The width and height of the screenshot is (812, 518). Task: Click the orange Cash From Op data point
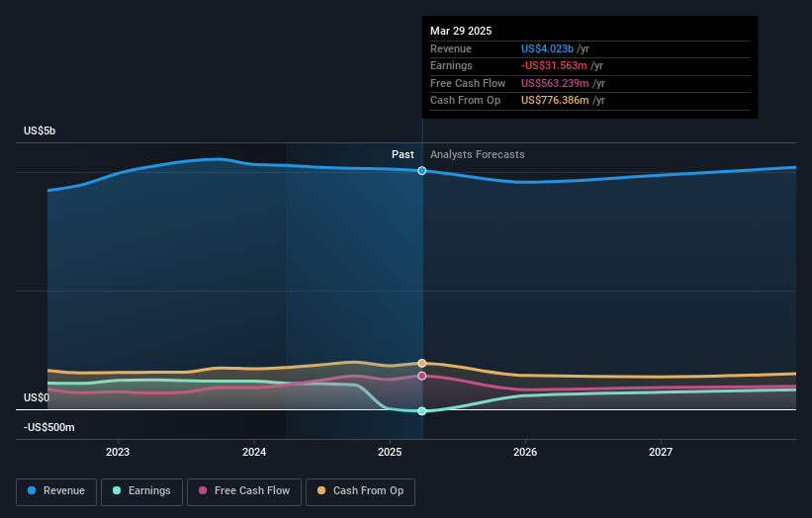(x=422, y=363)
